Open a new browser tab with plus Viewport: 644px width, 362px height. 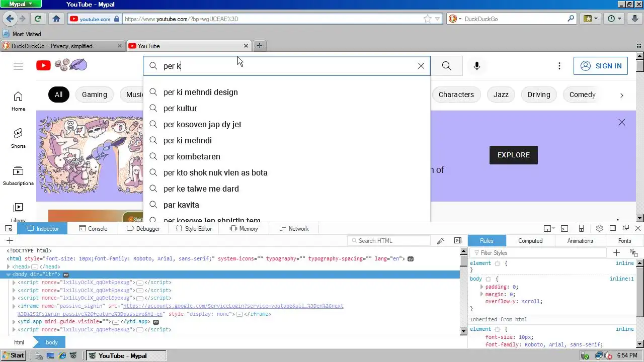click(x=260, y=46)
